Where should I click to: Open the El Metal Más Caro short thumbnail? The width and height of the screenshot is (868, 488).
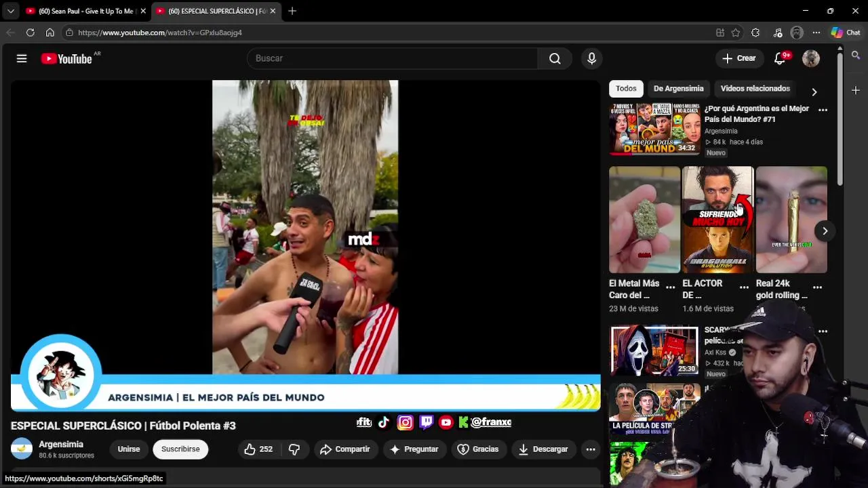[x=644, y=220]
